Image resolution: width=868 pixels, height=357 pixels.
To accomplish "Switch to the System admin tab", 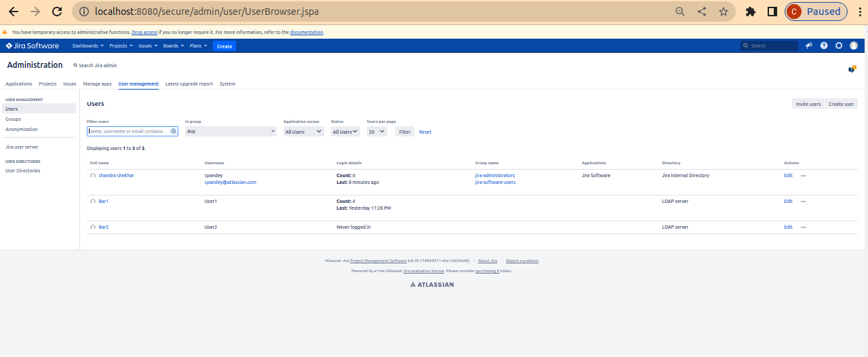I will tap(227, 84).
